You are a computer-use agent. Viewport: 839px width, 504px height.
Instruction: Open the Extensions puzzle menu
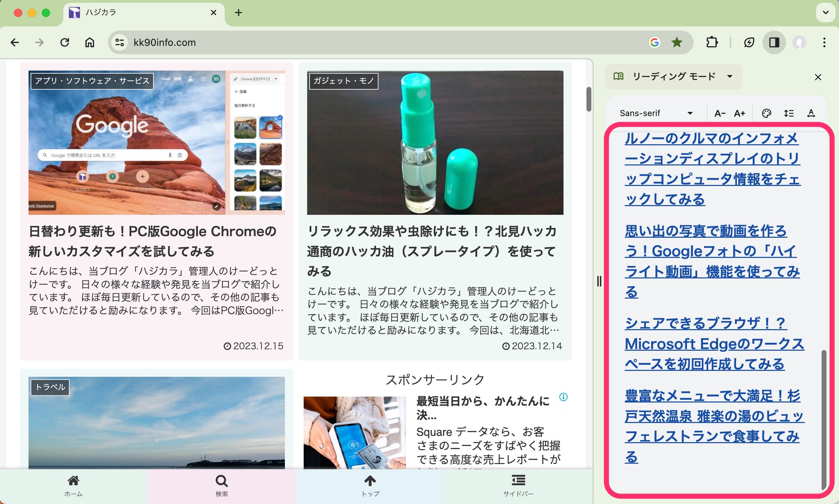click(712, 42)
